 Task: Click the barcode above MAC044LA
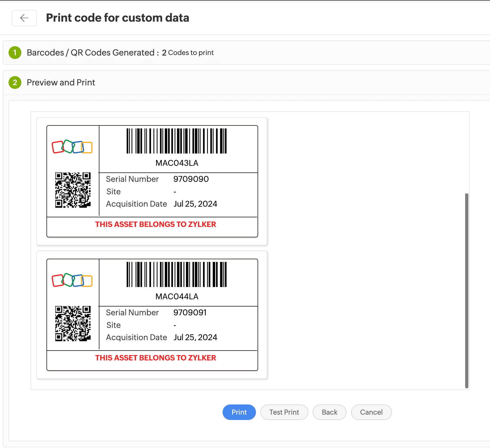click(176, 274)
